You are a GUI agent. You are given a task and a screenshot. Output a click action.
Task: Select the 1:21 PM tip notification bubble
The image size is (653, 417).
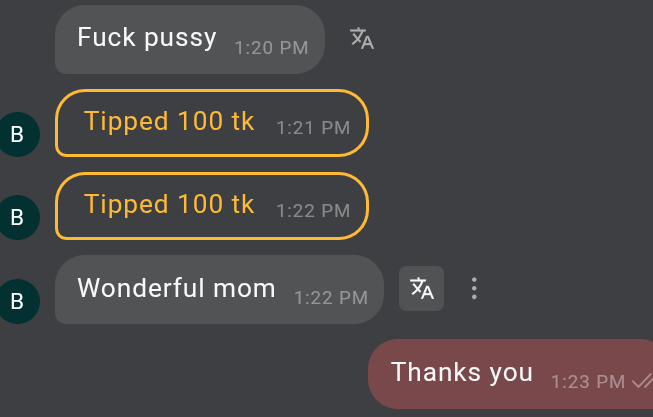click(x=211, y=124)
